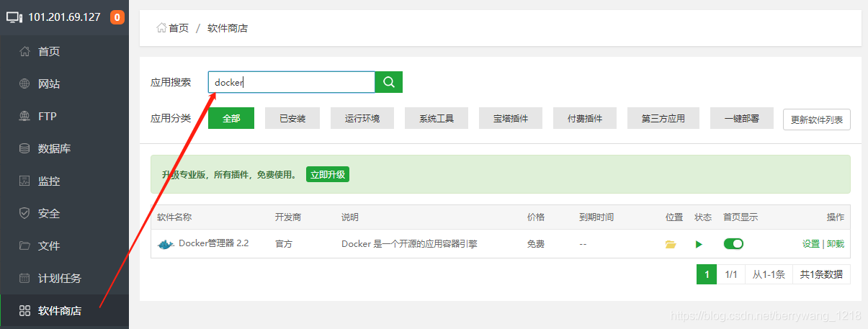
Task: Select the 已安装 category tab
Action: coord(292,118)
